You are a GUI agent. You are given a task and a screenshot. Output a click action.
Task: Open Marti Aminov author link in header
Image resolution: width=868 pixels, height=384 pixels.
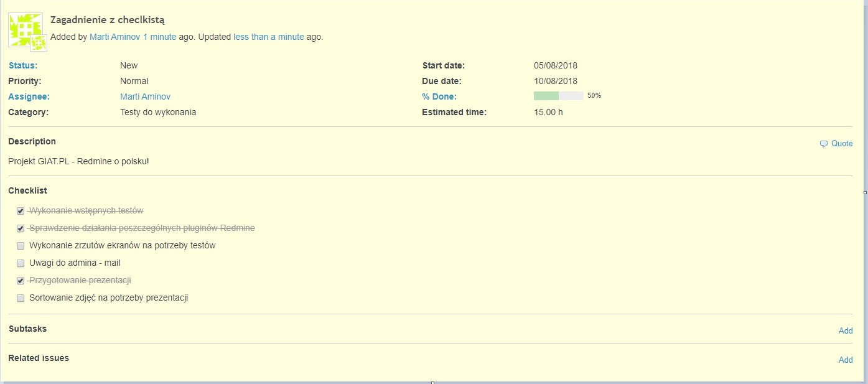(x=115, y=37)
